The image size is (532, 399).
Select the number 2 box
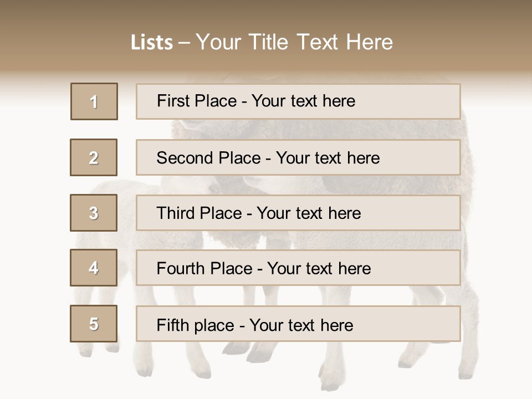click(94, 157)
